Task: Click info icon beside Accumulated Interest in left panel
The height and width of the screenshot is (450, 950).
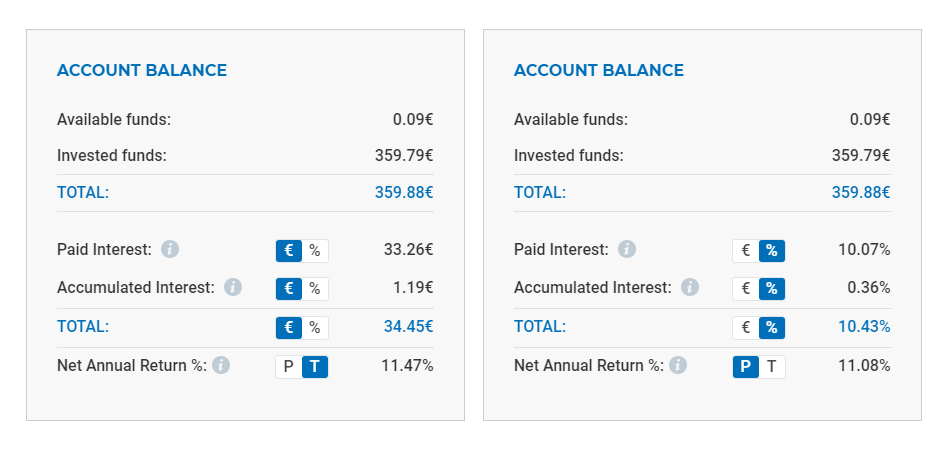Action: (233, 287)
